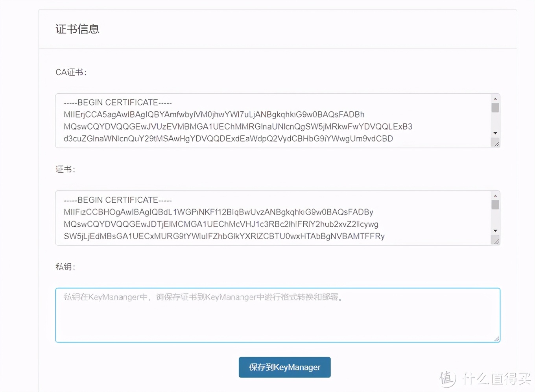Click the 私钥 label

click(x=65, y=266)
